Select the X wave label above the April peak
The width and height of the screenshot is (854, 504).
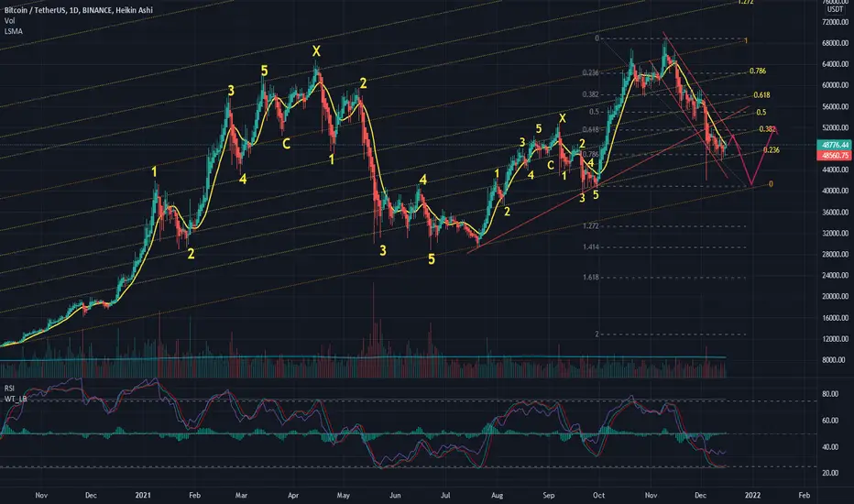(316, 51)
